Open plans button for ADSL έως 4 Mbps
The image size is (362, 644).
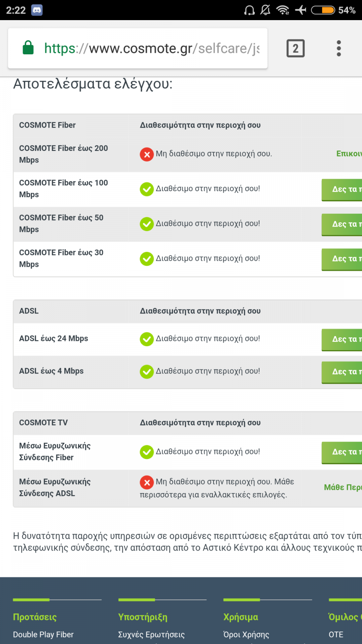click(x=342, y=372)
